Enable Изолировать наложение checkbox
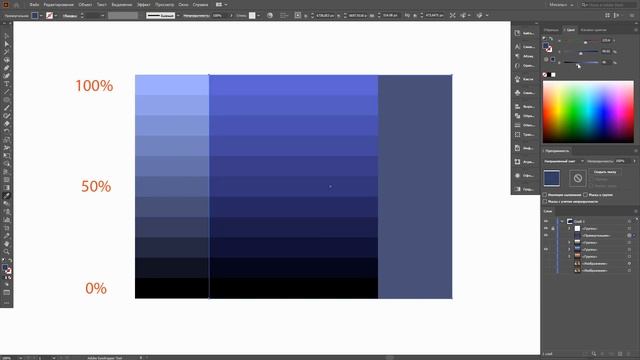 click(x=545, y=195)
